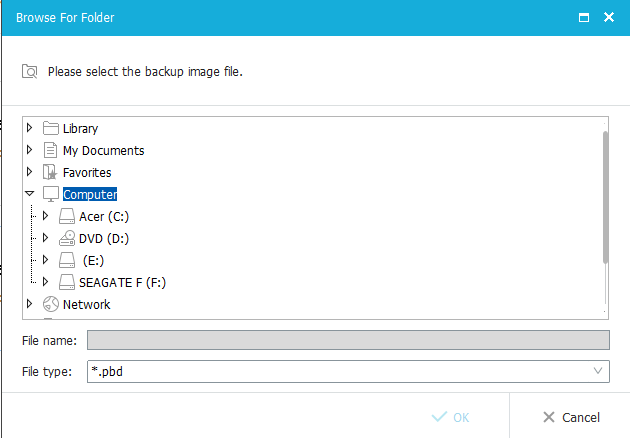
Task: Expand the Library tree node
Action: click(30, 128)
